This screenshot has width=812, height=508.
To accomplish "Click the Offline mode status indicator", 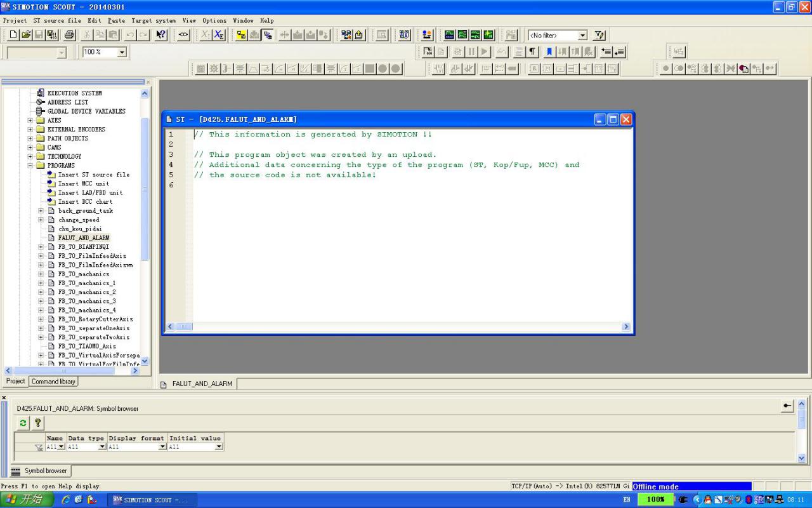I will tap(691, 486).
